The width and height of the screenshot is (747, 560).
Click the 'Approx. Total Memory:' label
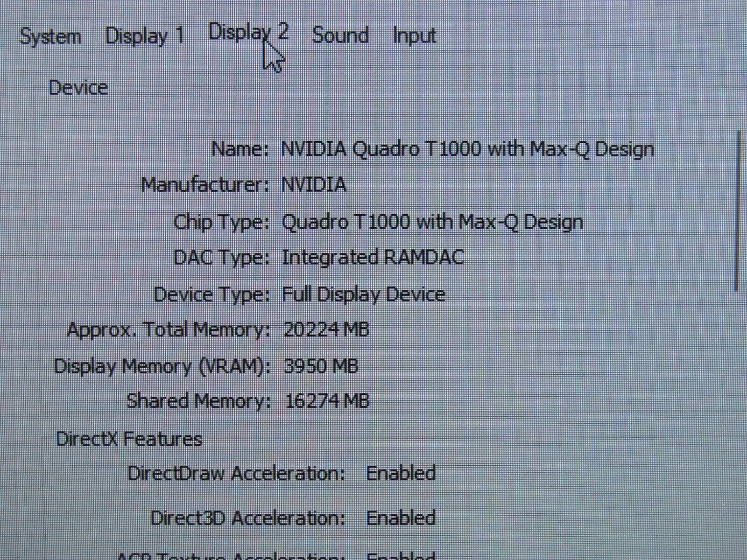tap(169, 330)
